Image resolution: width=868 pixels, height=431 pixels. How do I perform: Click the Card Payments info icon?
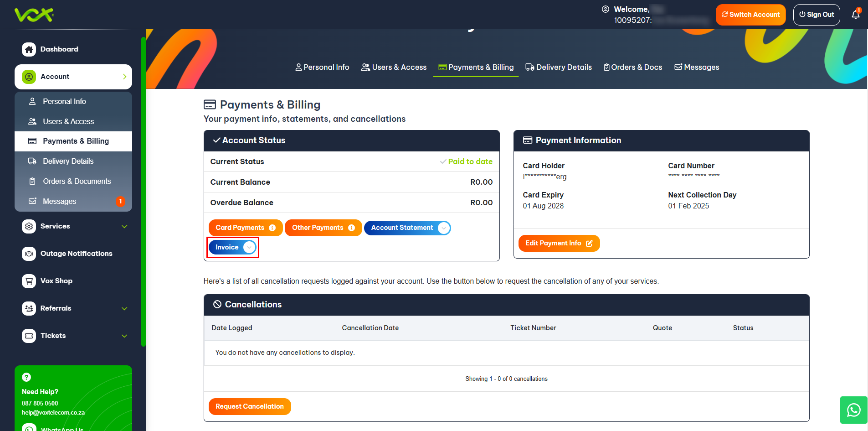click(272, 228)
